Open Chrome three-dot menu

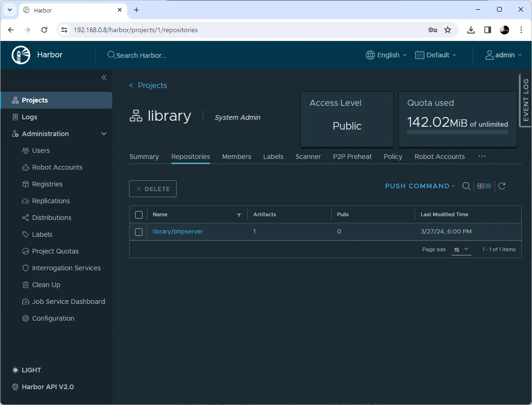tap(521, 30)
